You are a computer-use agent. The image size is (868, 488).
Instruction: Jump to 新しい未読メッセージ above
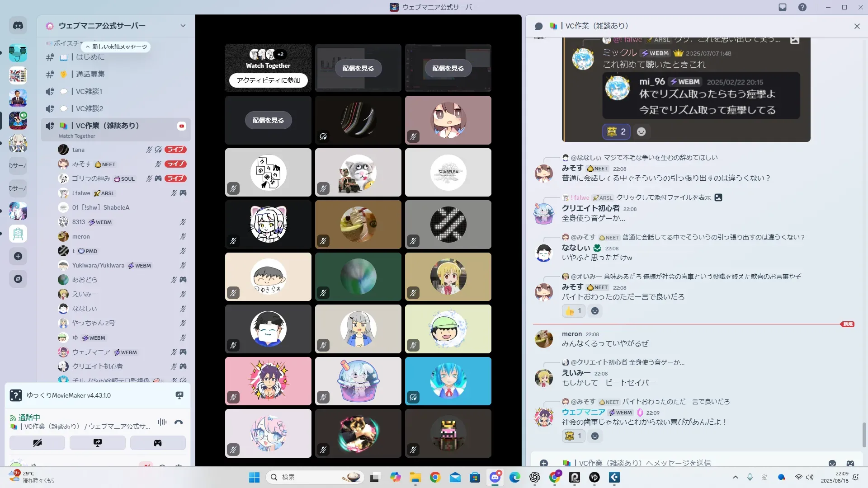pos(116,47)
